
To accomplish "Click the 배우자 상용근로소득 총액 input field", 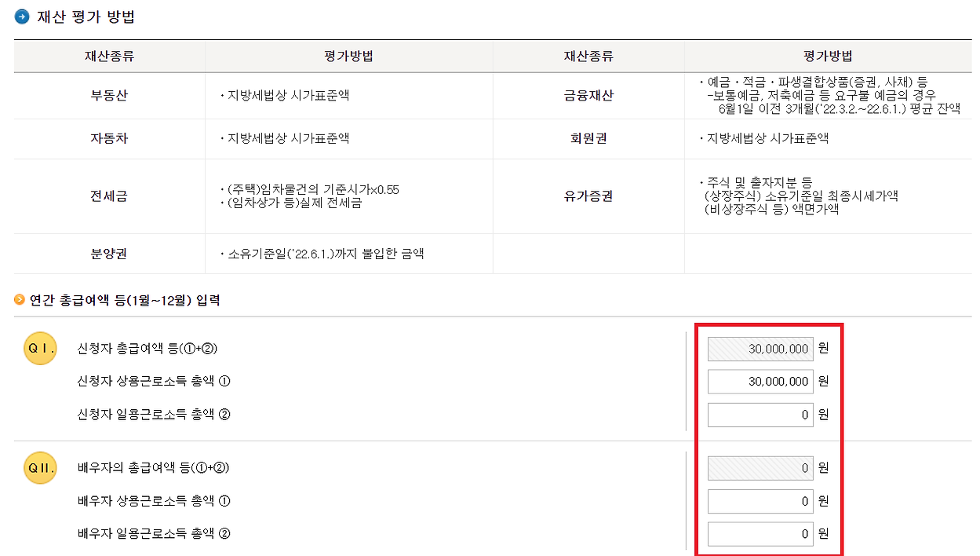I will coord(760,501).
